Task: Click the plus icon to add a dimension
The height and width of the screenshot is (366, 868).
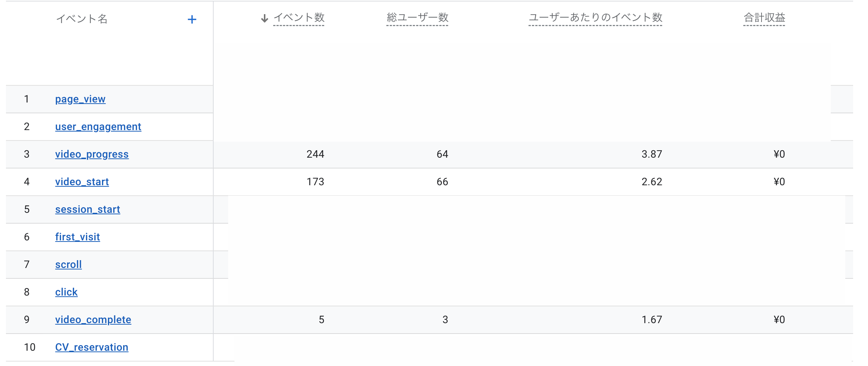Action: tap(192, 19)
